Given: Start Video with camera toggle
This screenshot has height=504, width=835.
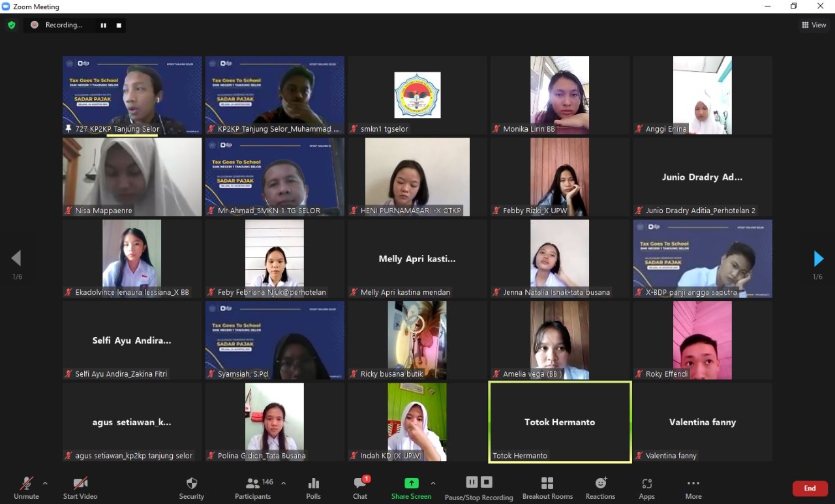Looking at the screenshot, I should [x=80, y=488].
